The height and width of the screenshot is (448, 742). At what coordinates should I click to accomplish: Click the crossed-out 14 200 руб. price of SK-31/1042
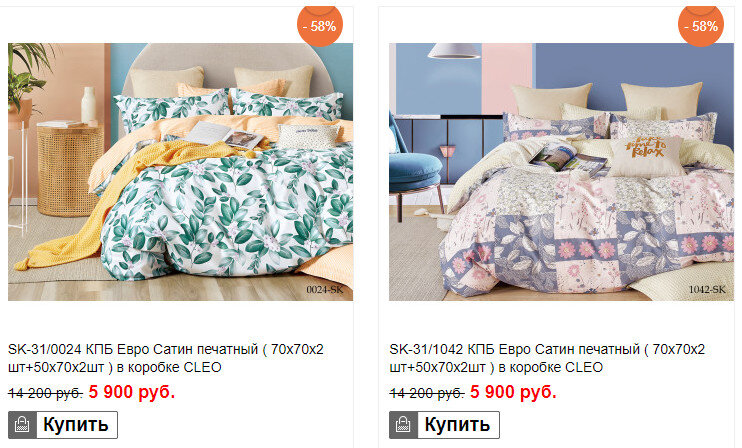(x=427, y=393)
